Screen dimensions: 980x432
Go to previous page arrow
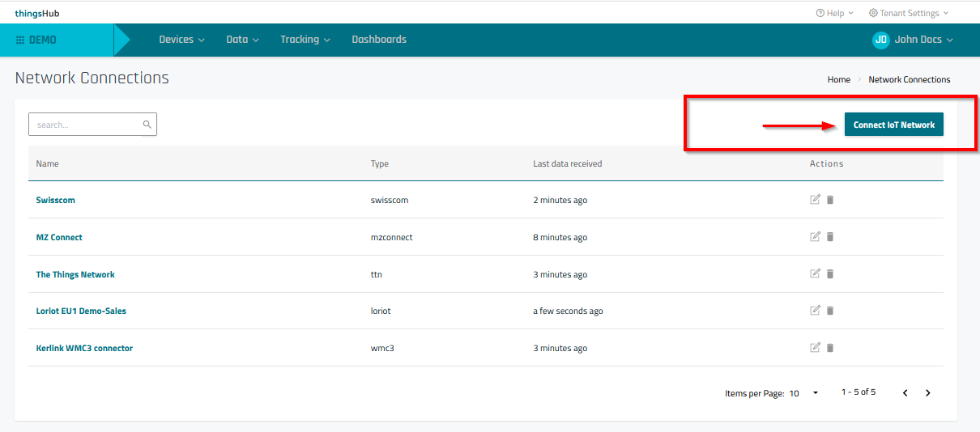[x=905, y=393]
